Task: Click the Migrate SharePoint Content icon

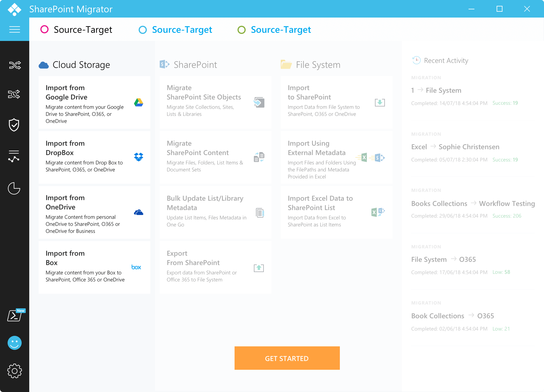Action: (259, 157)
